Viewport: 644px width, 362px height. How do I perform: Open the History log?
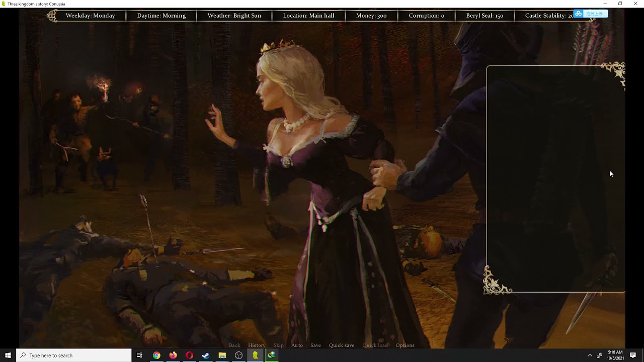click(257, 345)
